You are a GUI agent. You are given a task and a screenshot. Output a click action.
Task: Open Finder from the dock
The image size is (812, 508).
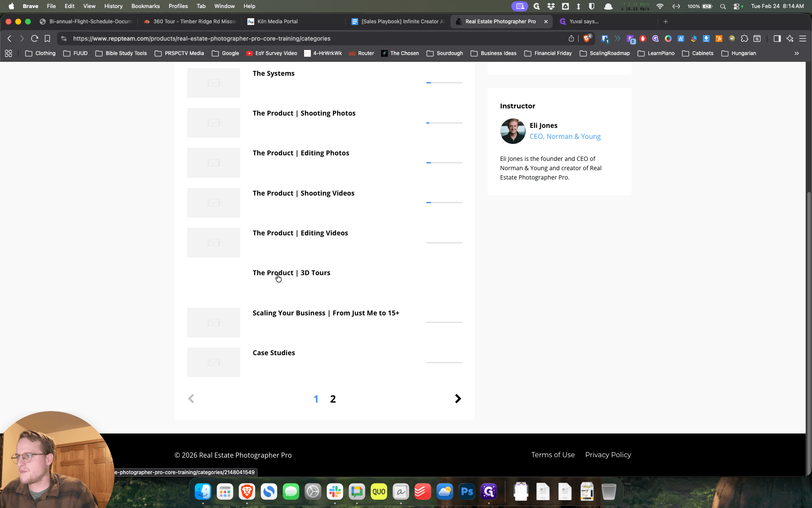(203, 491)
